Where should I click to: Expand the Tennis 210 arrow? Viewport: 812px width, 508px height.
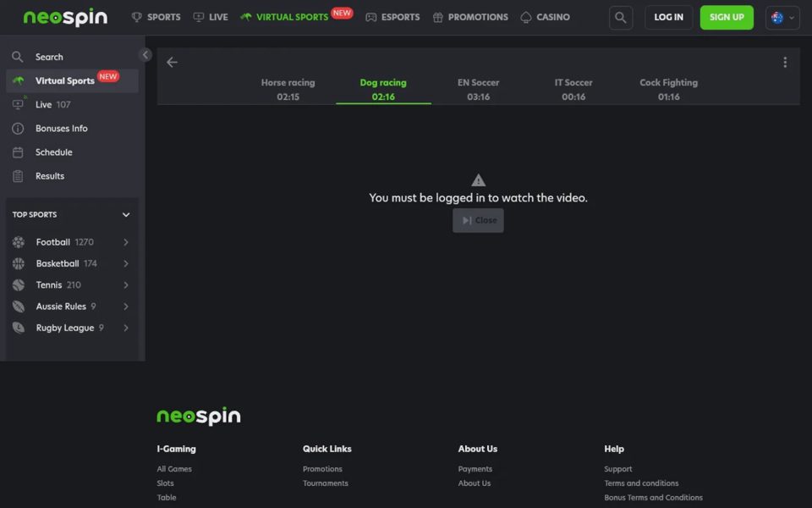click(x=126, y=285)
